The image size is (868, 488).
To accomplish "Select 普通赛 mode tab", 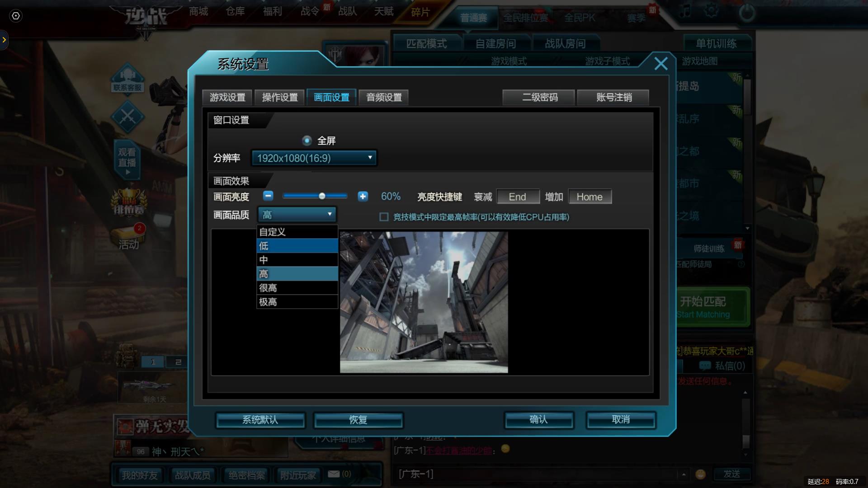I will pos(473,18).
